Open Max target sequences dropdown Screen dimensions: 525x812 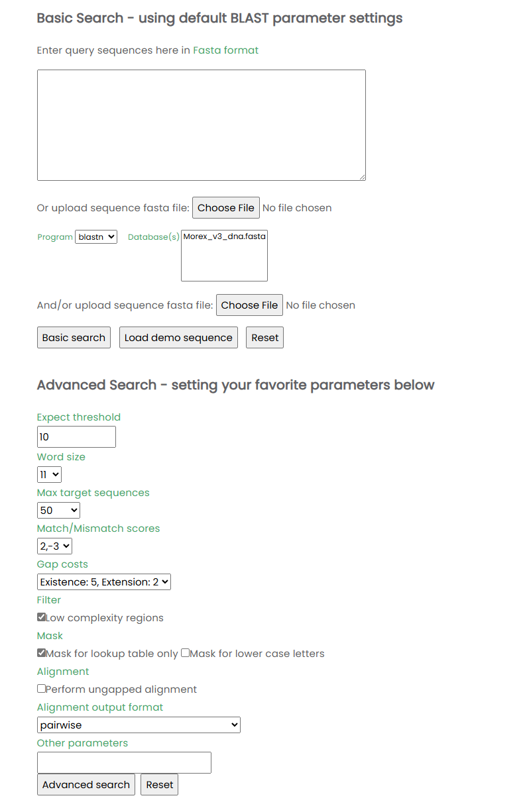pos(59,510)
